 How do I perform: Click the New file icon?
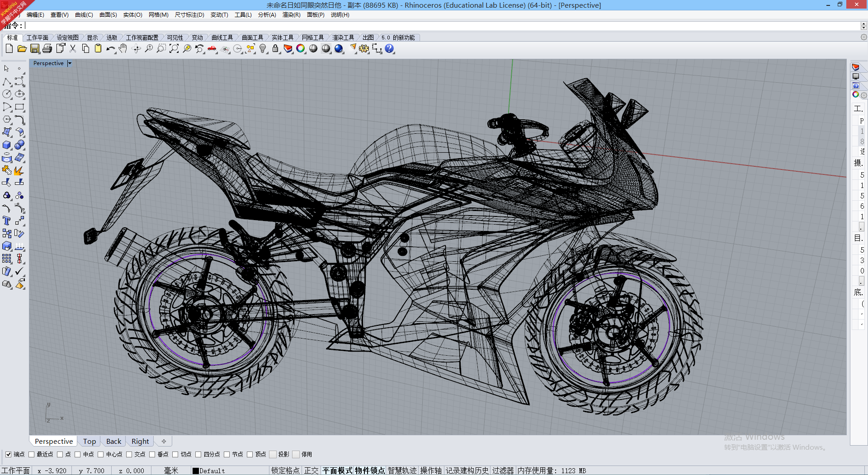9,48
